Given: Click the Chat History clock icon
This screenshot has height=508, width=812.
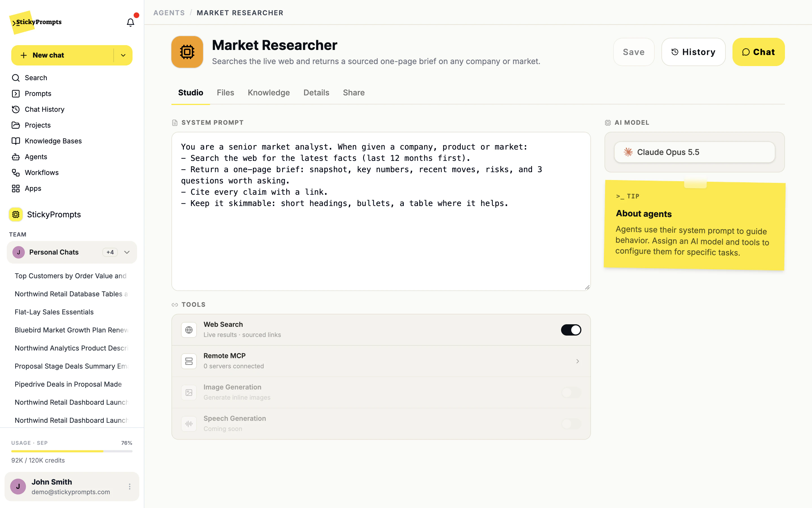Looking at the screenshot, I should click(16, 110).
